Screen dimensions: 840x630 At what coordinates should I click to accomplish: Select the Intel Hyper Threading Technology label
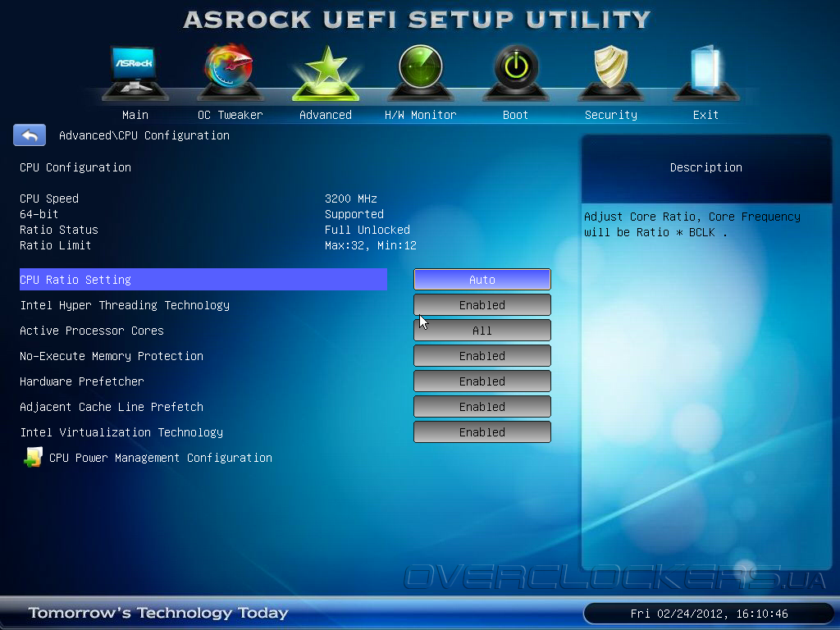click(125, 305)
